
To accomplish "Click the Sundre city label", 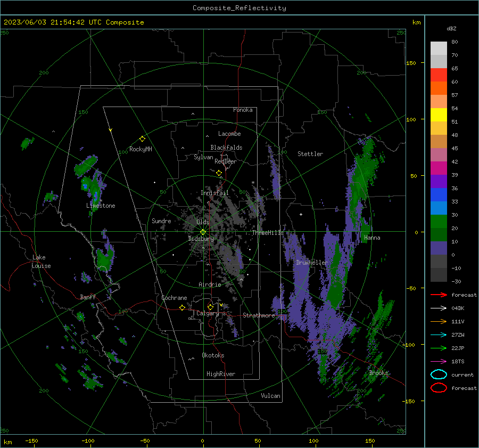I will tap(161, 221).
